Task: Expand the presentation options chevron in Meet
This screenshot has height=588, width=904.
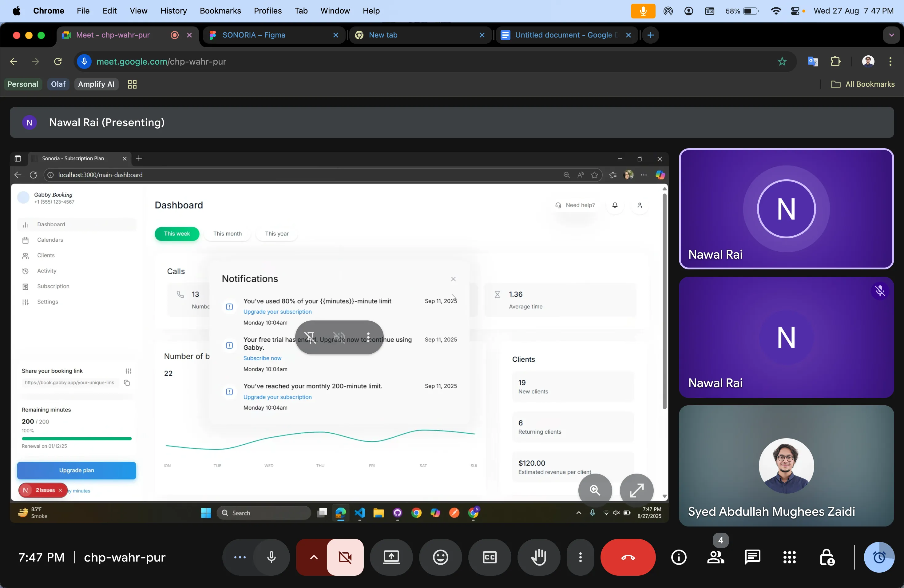Action: coord(313,557)
